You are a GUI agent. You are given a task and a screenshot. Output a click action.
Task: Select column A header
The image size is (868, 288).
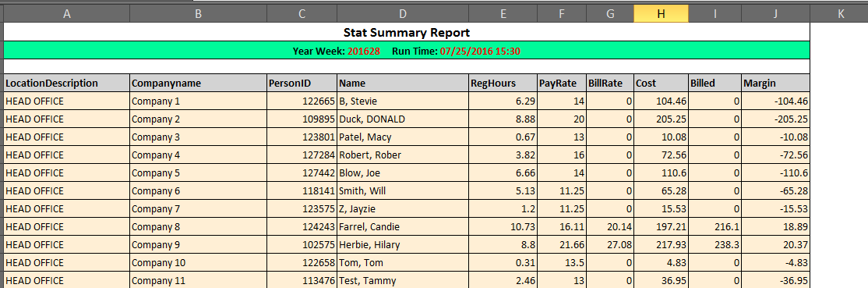click(67, 14)
